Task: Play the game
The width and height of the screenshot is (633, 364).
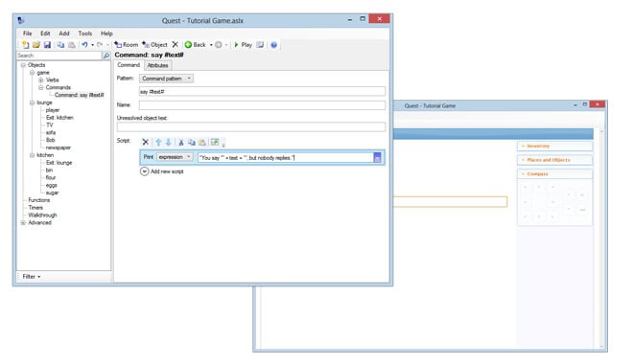Action: 243,45
